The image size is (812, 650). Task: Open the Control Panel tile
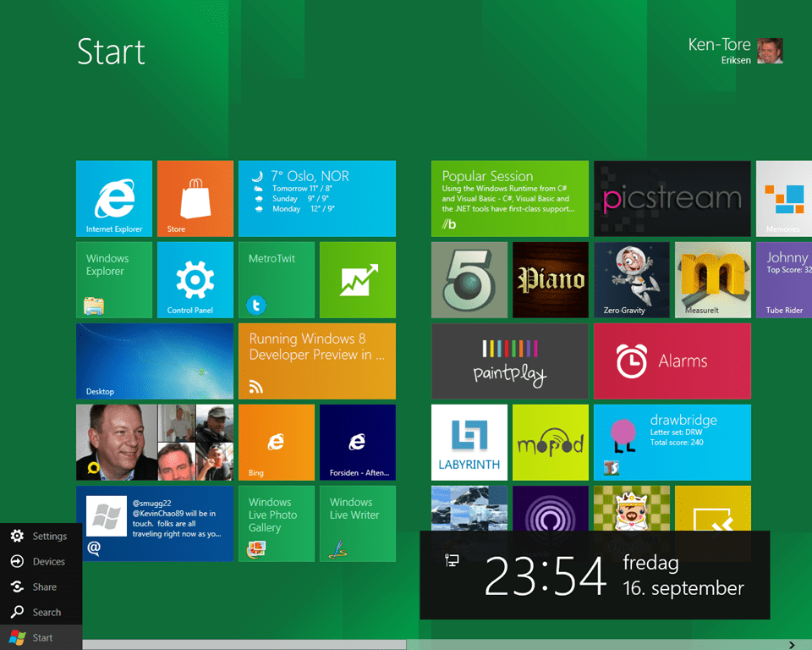pyautogui.click(x=195, y=280)
